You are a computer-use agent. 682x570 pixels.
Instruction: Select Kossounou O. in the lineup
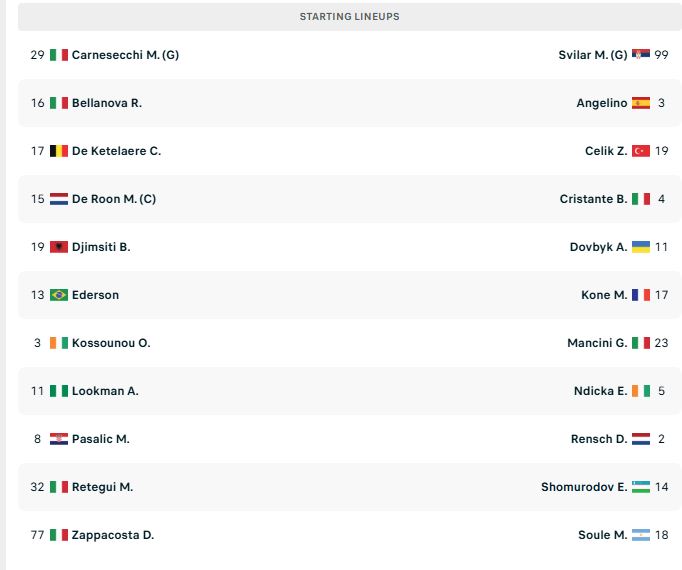[x=111, y=343]
